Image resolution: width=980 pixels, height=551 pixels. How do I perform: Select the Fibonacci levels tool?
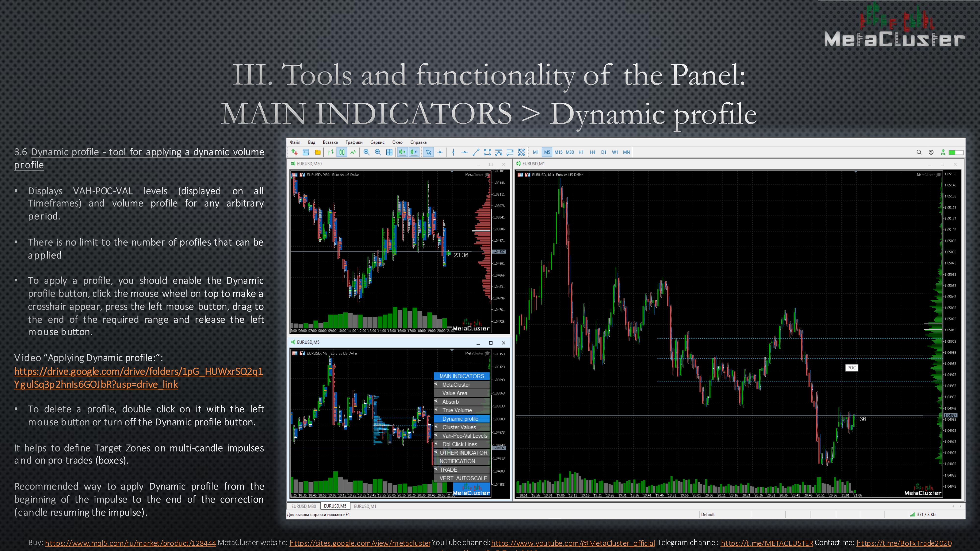pos(510,152)
